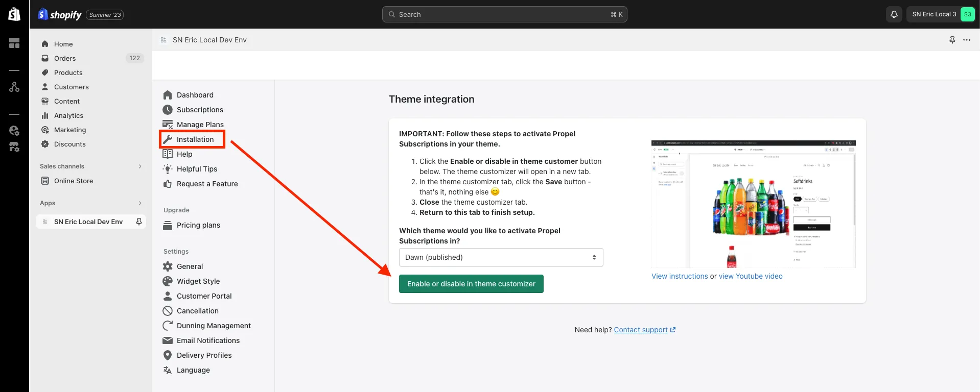980x392 pixels.
Task: Select SN Eric Local Dev Env app
Action: point(88,222)
